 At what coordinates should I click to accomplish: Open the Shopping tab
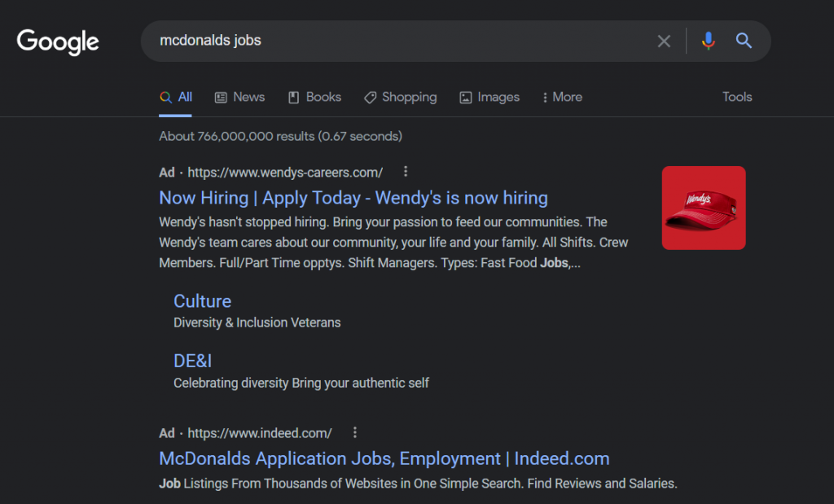[x=400, y=97]
